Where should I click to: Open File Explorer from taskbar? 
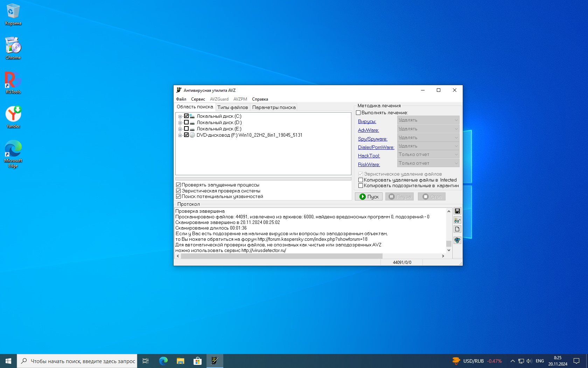(x=180, y=361)
